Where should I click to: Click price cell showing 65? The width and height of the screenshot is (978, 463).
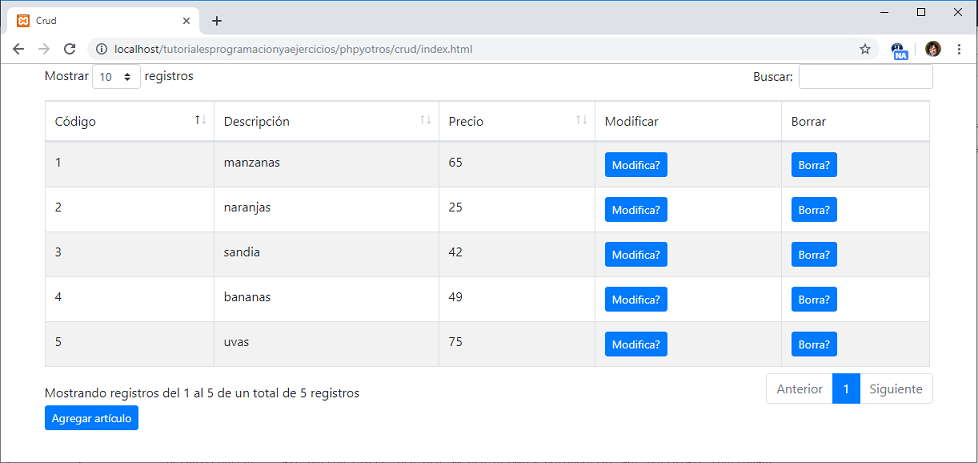pos(517,164)
